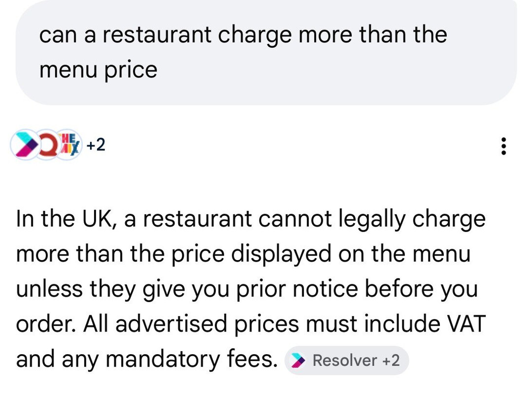Image resolution: width=532 pixels, height=398 pixels.
Task: Click "can a restaurant" text in the query
Action: click(x=126, y=35)
